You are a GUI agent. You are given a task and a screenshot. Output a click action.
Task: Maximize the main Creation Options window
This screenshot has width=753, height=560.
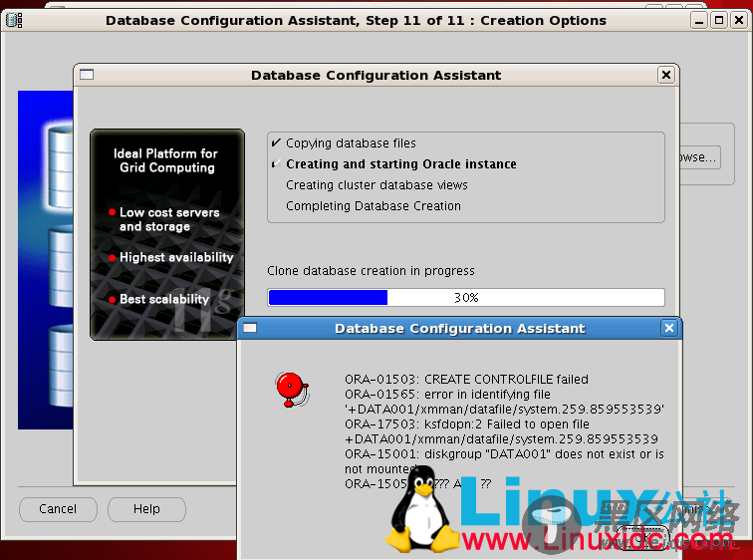click(719, 20)
